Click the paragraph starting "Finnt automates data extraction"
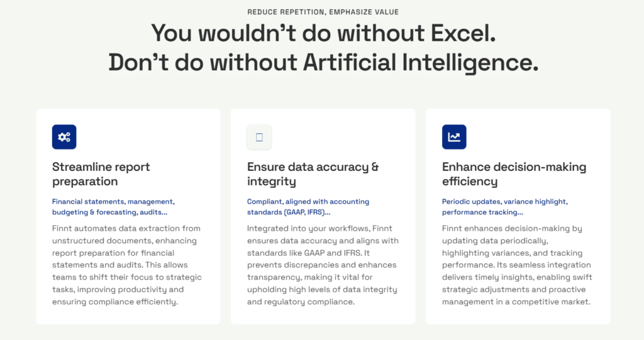Viewport: 644px width, 340px height. (x=127, y=265)
